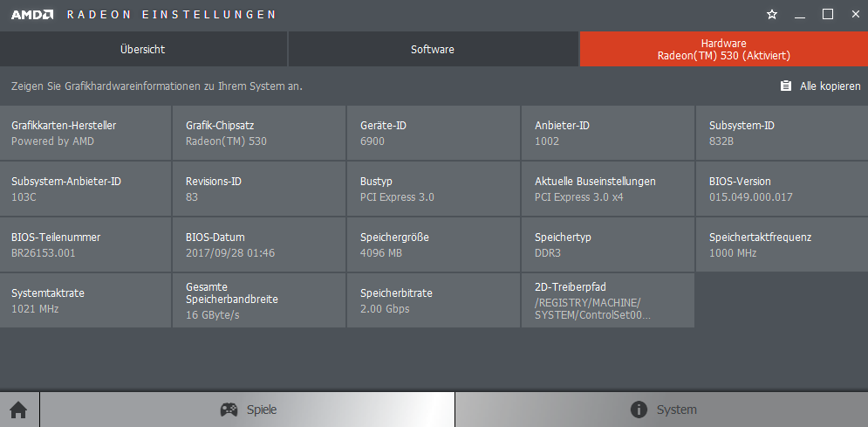Screen dimensions: 868x427
Task: Click the BIOS-Version 015.049.000.017 tile
Action: [782, 189]
